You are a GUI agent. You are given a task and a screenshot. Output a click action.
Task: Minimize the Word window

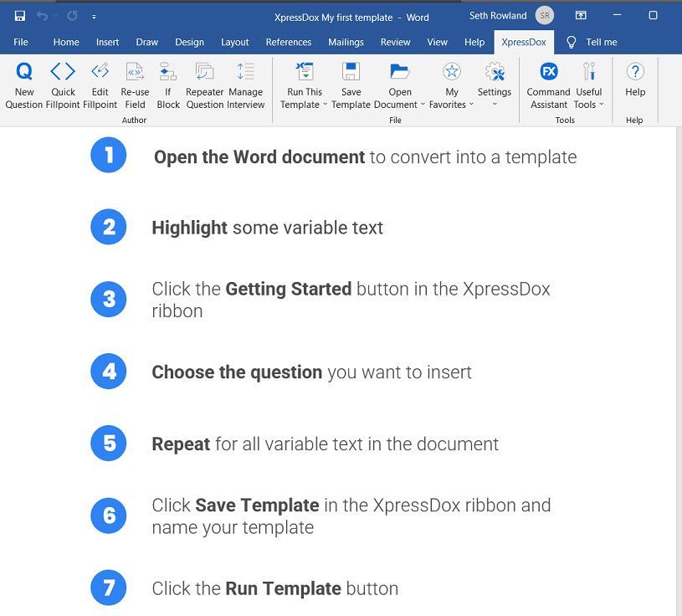pos(617,15)
